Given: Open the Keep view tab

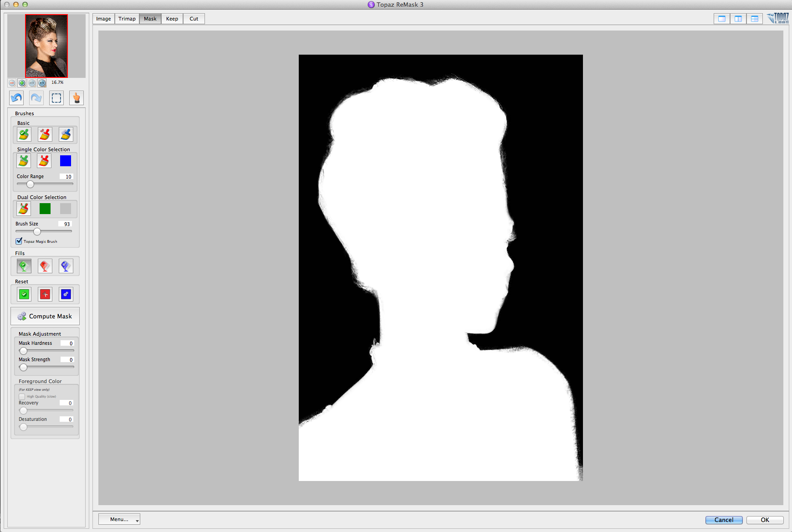Looking at the screenshot, I should [x=172, y=19].
